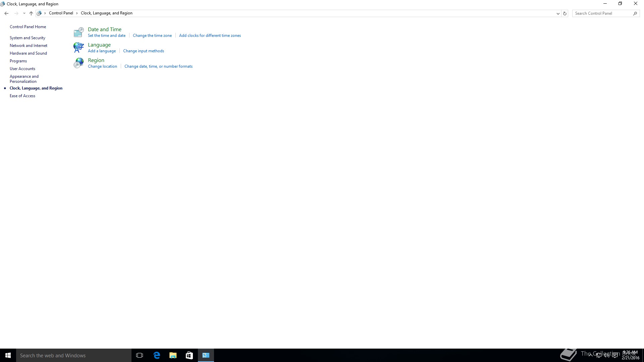The width and height of the screenshot is (644, 362).
Task: Click the Control Panel taskbar button
Action: (206, 355)
